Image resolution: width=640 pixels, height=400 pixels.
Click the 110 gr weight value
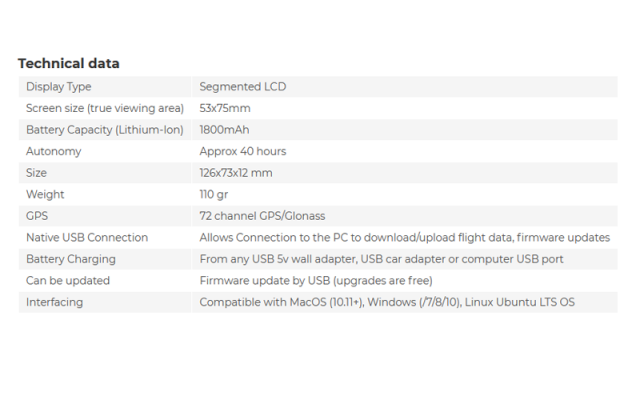click(x=214, y=195)
